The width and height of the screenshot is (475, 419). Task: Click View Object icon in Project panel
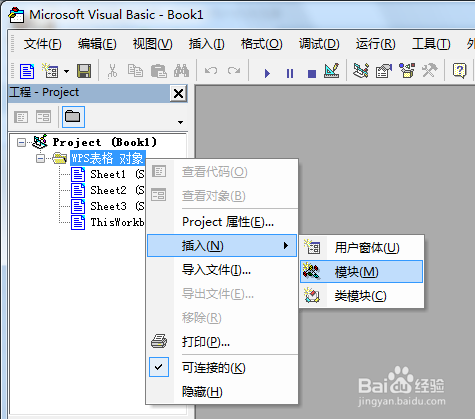[44, 117]
